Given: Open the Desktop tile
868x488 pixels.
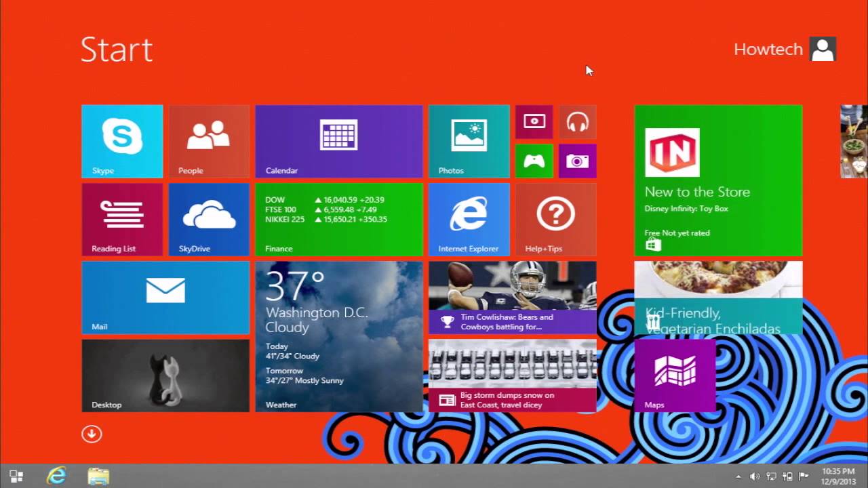Looking at the screenshot, I should point(165,375).
